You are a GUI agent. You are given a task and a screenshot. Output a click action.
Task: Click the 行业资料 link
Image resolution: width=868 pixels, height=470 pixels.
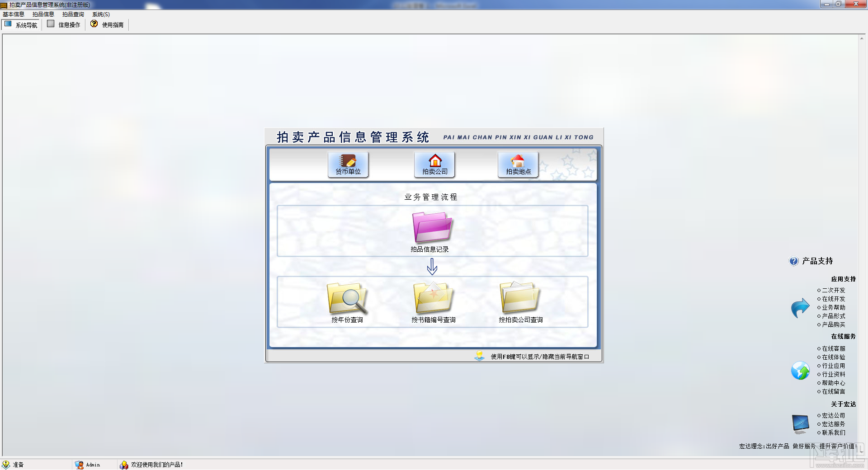coord(833,374)
